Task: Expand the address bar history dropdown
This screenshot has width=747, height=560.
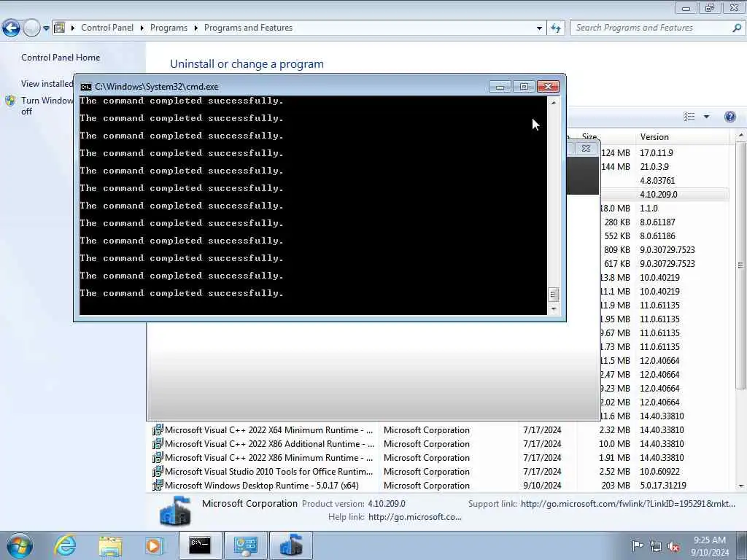Action: coord(539,28)
